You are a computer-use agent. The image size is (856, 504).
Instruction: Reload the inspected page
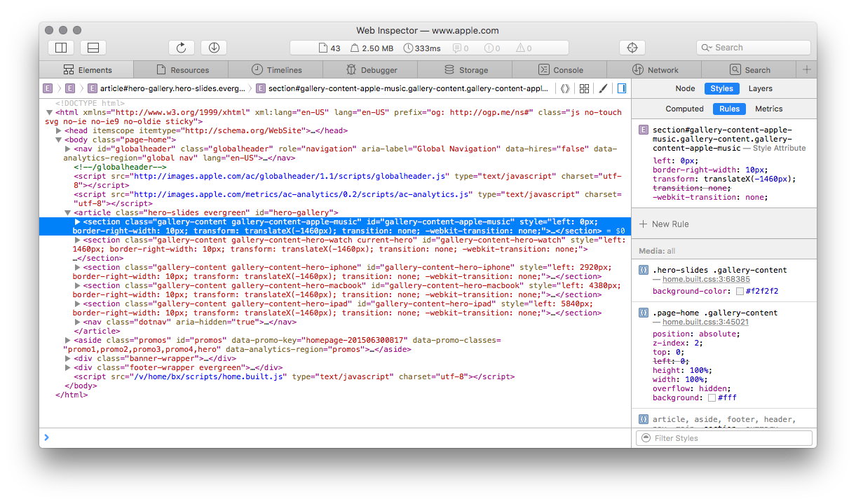pos(182,48)
